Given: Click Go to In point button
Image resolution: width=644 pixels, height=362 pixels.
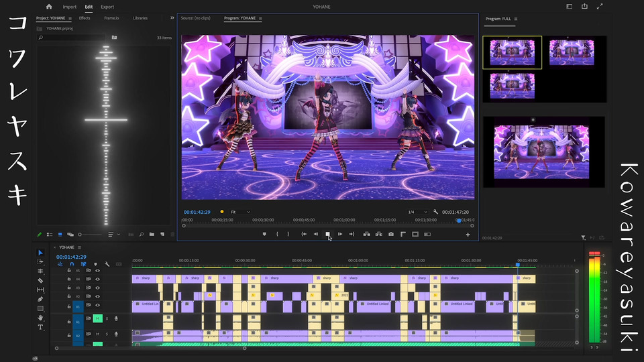Looking at the screenshot, I should [x=304, y=234].
